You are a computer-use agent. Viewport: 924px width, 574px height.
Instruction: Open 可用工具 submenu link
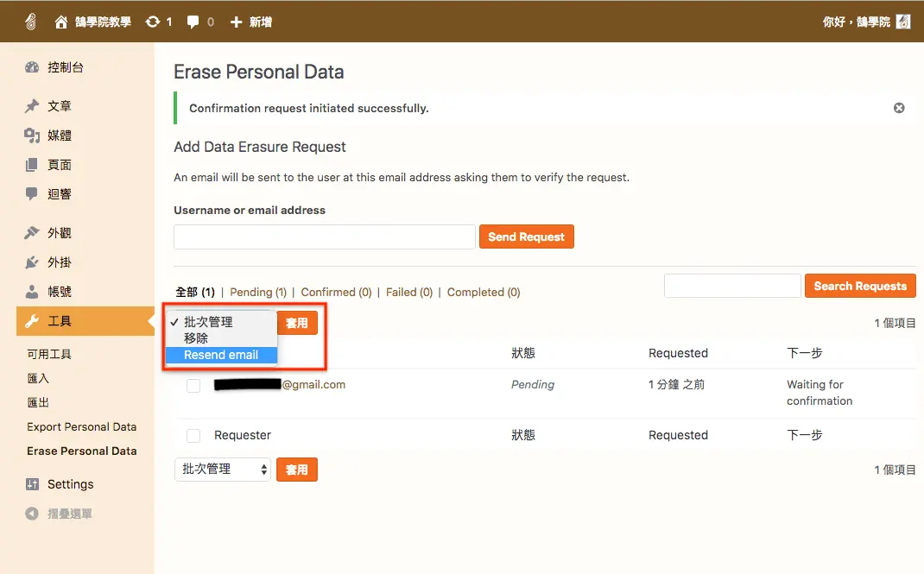pyautogui.click(x=49, y=354)
